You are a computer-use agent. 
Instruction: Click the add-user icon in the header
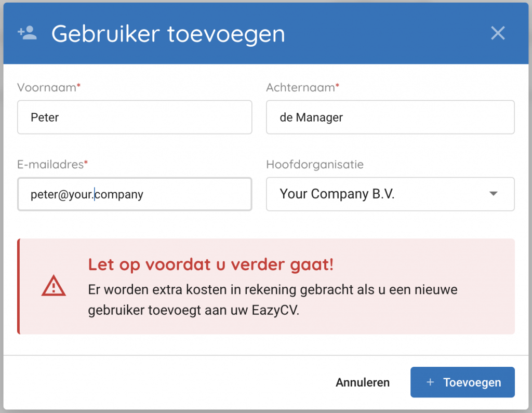coord(27,34)
